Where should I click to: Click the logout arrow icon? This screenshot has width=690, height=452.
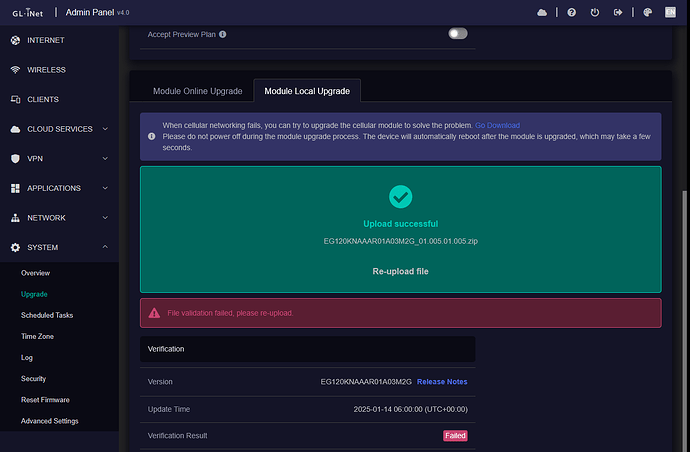[618, 13]
